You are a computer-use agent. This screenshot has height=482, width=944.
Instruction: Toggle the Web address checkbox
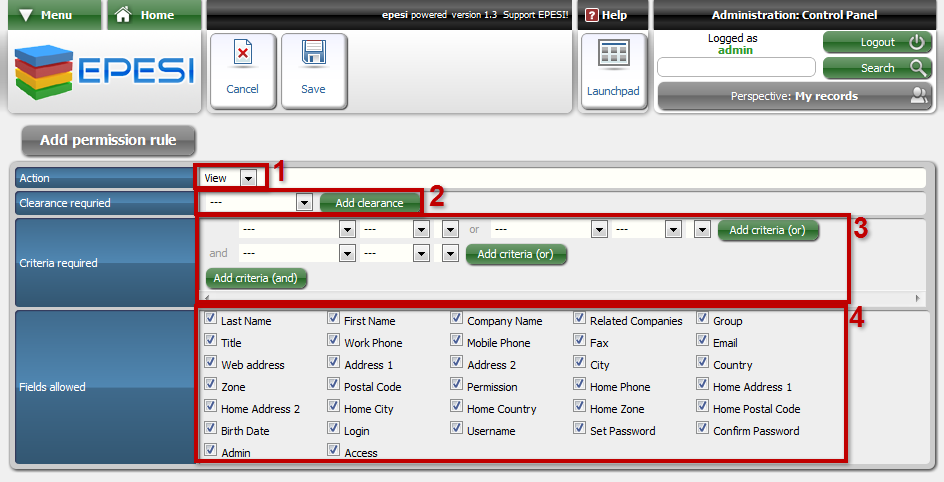pyautogui.click(x=210, y=362)
